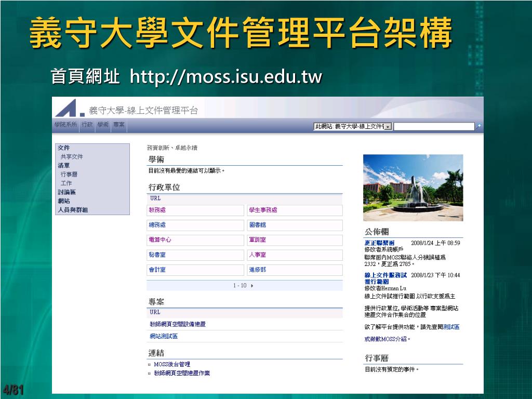The height and width of the screenshot is (399, 532).
Task: Click the slide number 4/81
Action: [13, 390]
